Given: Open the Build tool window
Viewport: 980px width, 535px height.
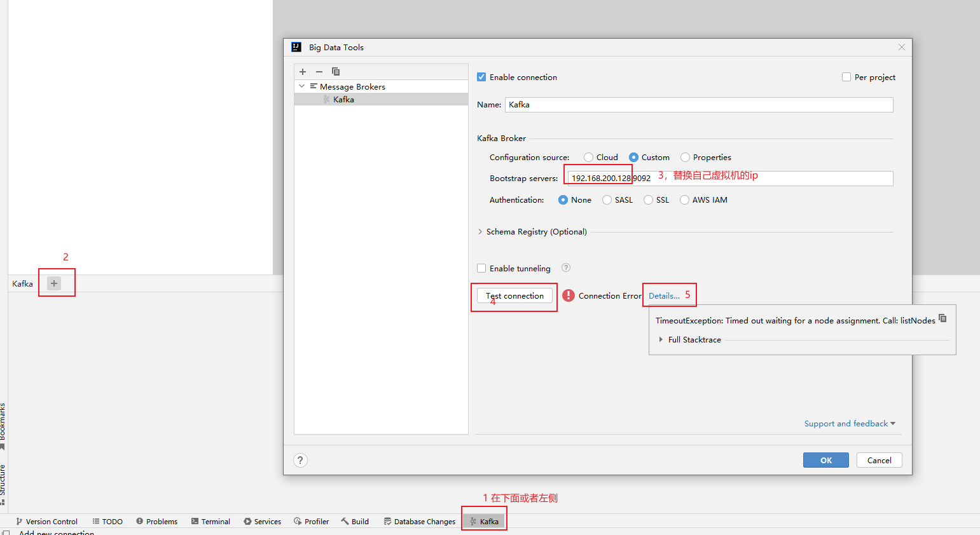Looking at the screenshot, I should point(355,521).
